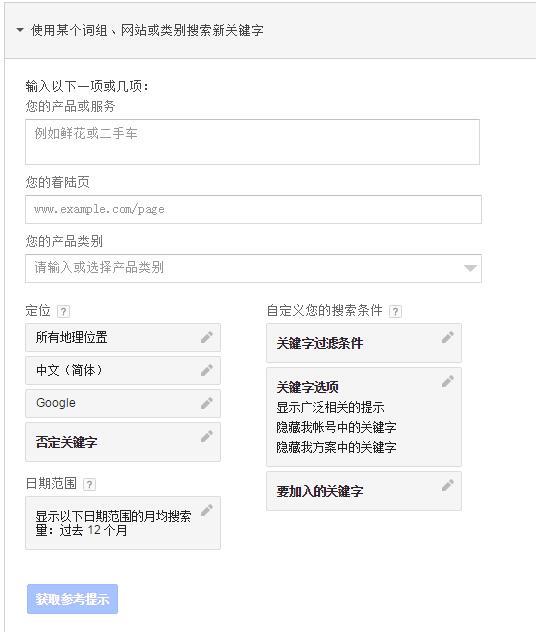Image resolution: width=536 pixels, height=632 pixels.
Task: Click pencil icon of 关键字选项 panel
Action: click(x=448, y=381)
